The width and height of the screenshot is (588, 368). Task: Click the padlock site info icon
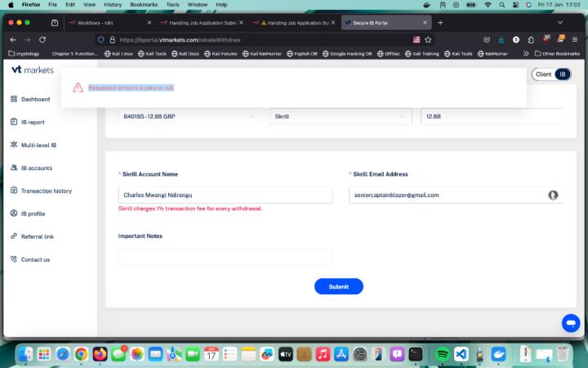(x=112, y=40)
